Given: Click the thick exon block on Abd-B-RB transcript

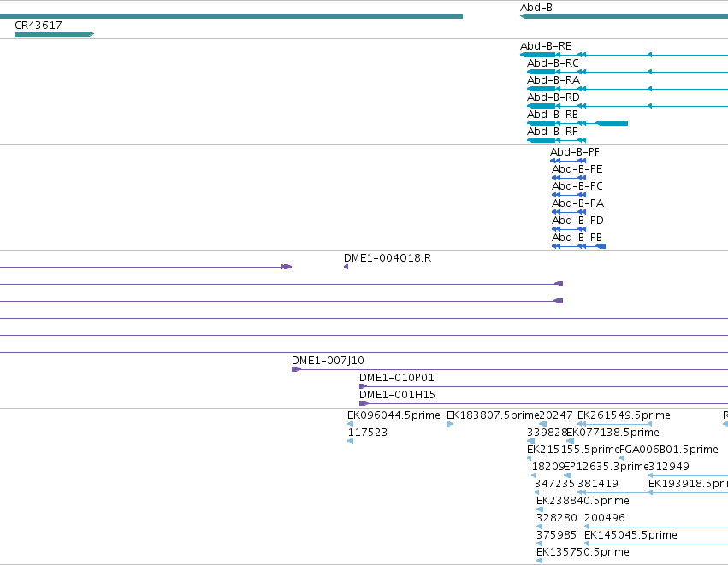Looking at the screenshot, I should pyautogui.click(x=612, y=123).
